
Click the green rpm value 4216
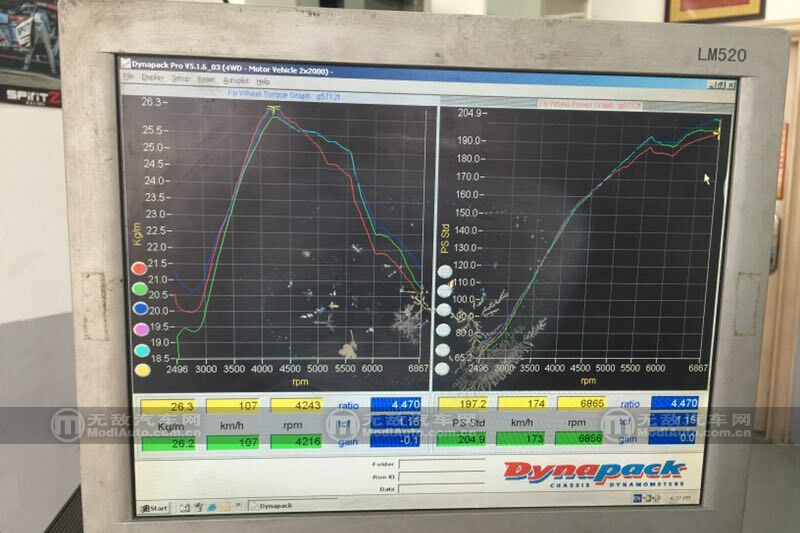[296, 441]
